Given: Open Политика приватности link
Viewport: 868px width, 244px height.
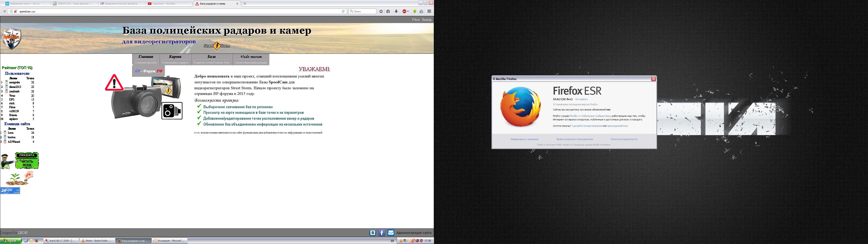Looking at the screenshot, I should [624, 139].
